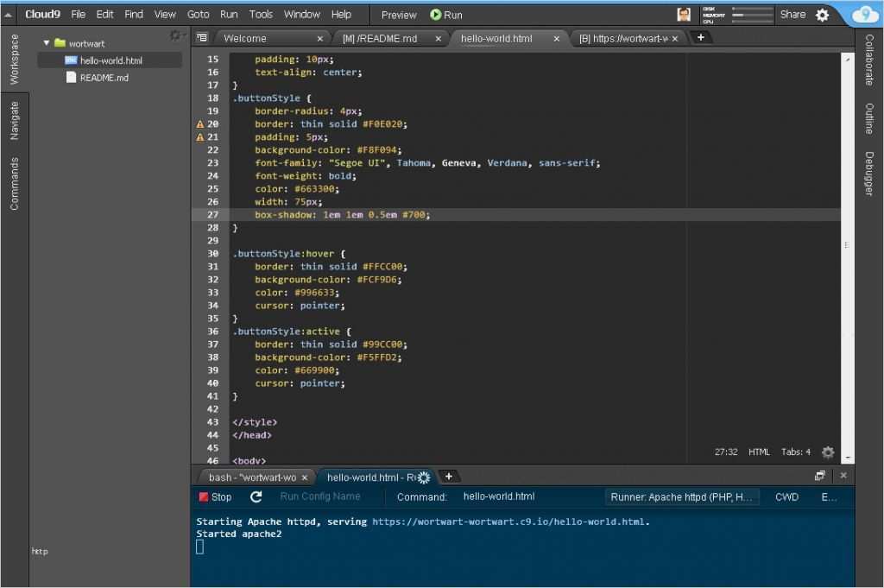Image resolution: width=884 pixels, height=588 pixels.
Task: Click the restart runner icon beside Stop
Action: click(256, 496)
